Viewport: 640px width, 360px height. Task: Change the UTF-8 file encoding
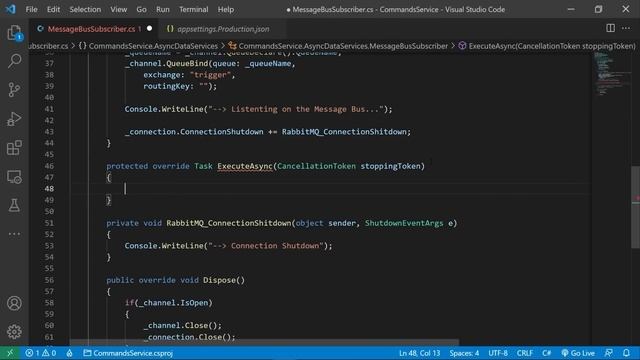498,353
